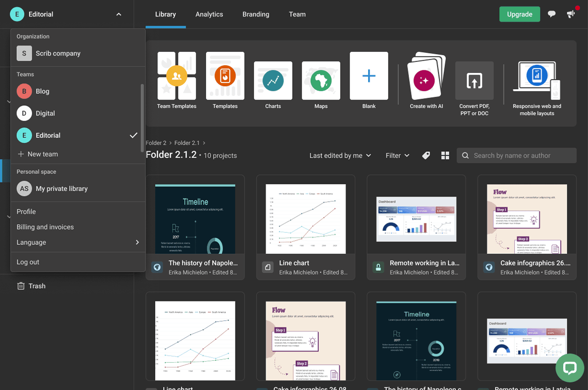Image resolution: width=588 pixels, height=390 pixels.
Task: Click the Create with AI icon
Action: pos(426,76)
